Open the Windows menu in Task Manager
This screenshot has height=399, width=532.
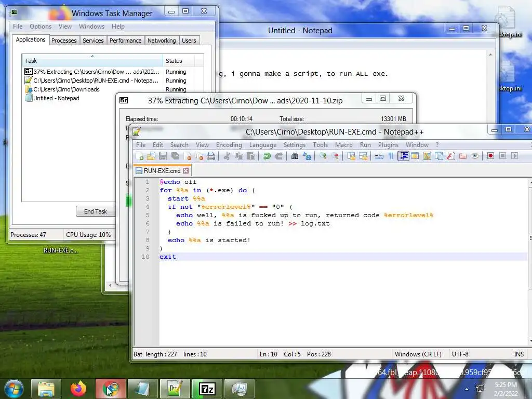click(x=91, y=26)
